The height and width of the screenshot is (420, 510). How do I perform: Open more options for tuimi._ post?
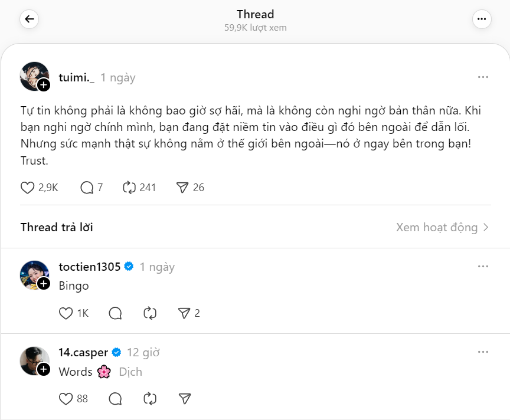coord(483,77)
